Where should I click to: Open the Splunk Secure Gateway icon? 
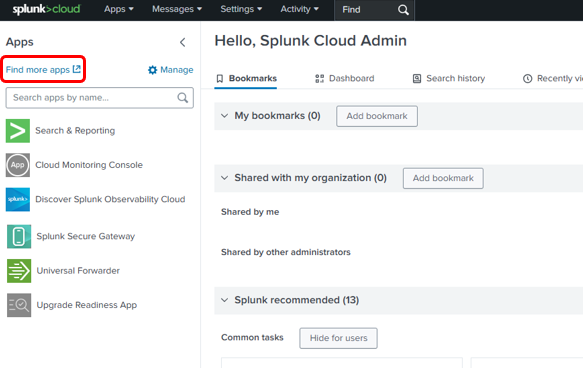click(x=19, y=236)
